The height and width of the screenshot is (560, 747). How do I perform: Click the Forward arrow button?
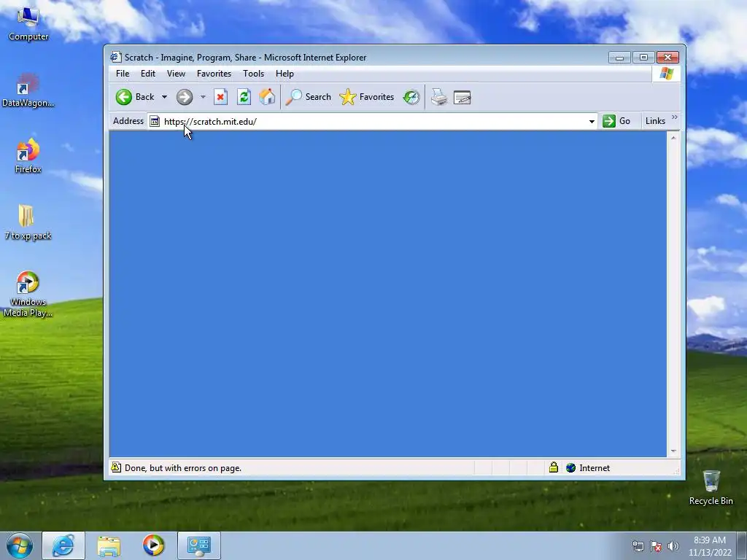tap(185, 97)
